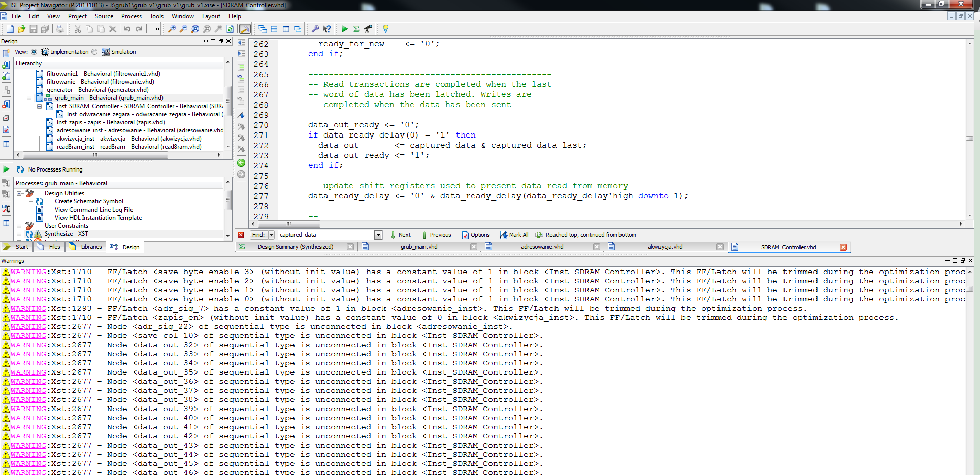Expand the User Constraints process group
The width and height of the screenshot is (980, 475).
pos(19,226)
